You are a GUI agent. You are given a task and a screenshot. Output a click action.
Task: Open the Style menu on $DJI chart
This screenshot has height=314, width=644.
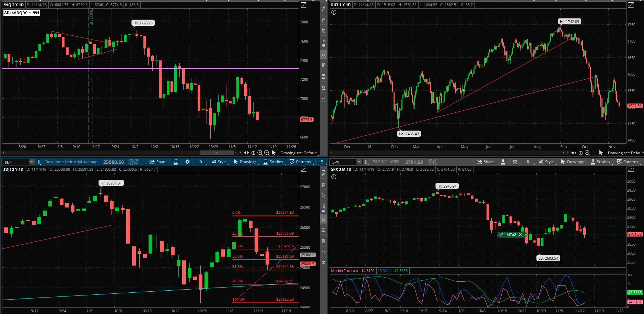point(219,162)
